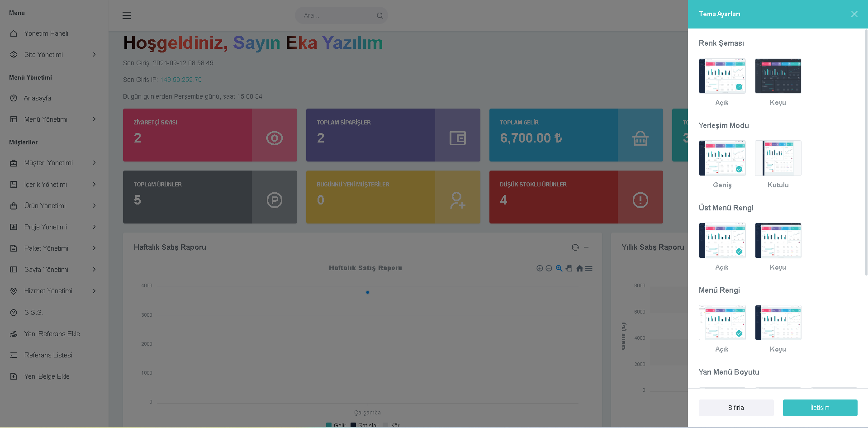Open Sayfa Yönetimi menu item
Image resolution: width=868 pixels, height=428 pixels.
pos(54,270)
